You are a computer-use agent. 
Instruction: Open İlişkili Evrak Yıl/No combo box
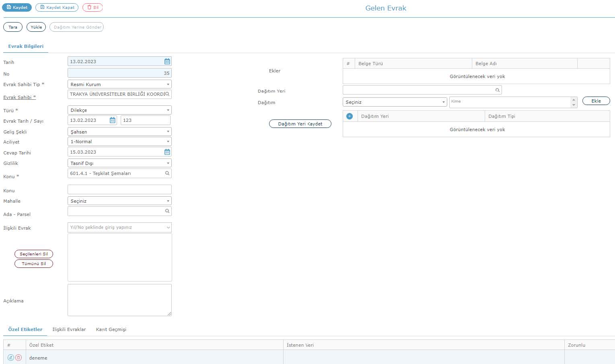click(x=119, y=227)
